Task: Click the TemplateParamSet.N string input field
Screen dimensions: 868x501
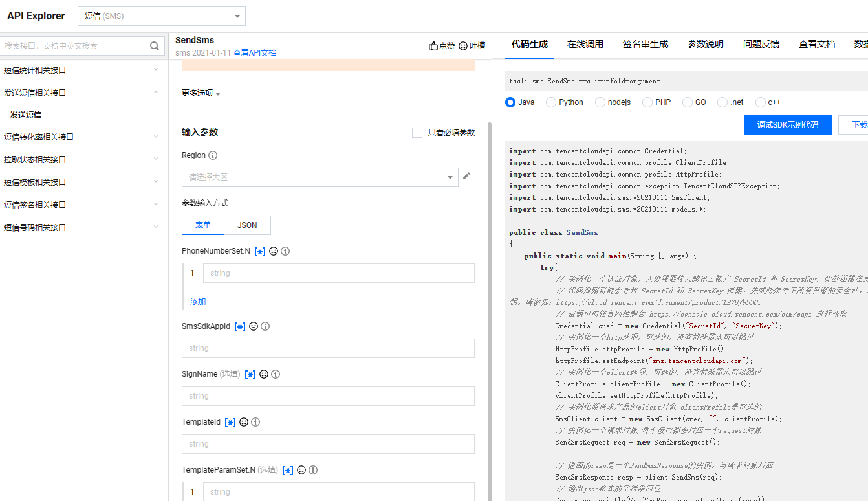Action: click(x=339, y=492)
